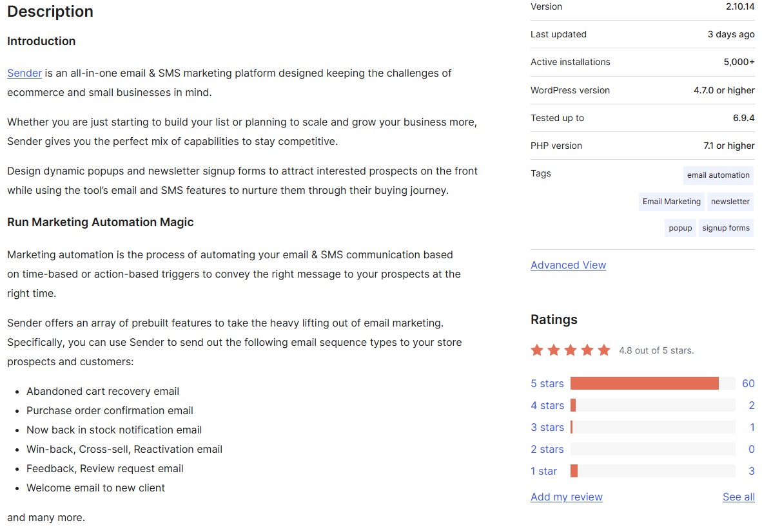Open the "newsletter" tag
This screenshot has width=762, height=532.
(730, 202)
